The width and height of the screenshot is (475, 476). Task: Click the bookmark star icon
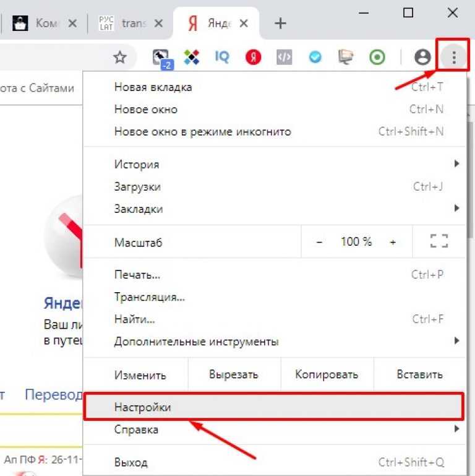tap(120, 57)
